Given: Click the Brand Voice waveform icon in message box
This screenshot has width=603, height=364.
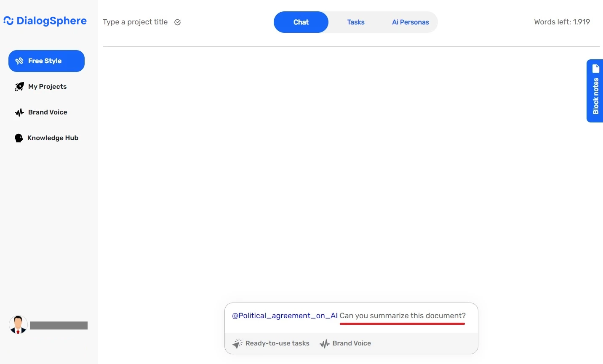Looking at the screenshot, I should click(324, 344).
